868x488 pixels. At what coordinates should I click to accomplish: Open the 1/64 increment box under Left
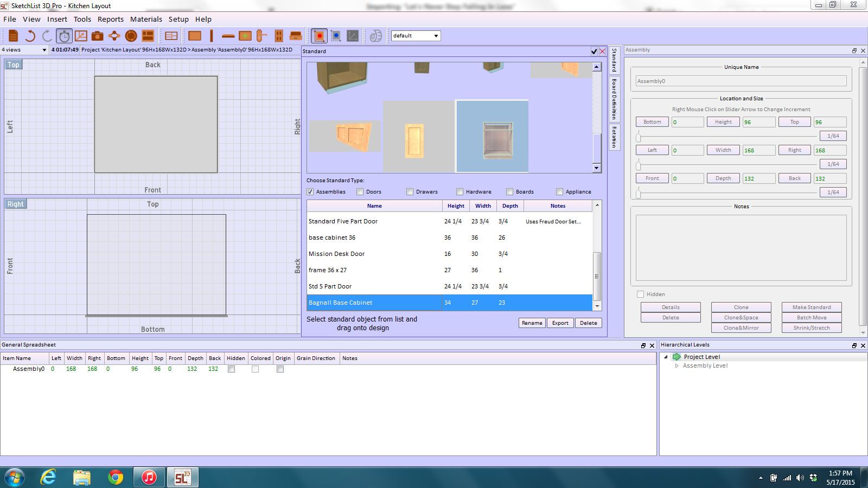833,164
